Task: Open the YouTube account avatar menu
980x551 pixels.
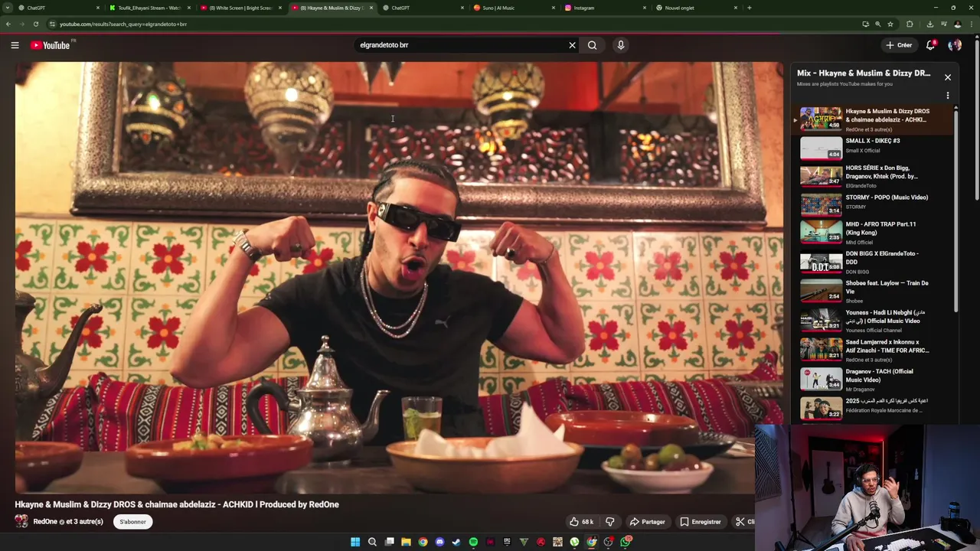Action: click(955, 45)
